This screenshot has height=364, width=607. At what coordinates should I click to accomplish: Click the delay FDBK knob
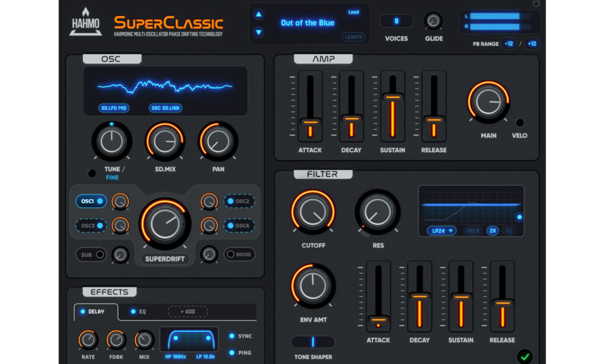click(116, 340)
